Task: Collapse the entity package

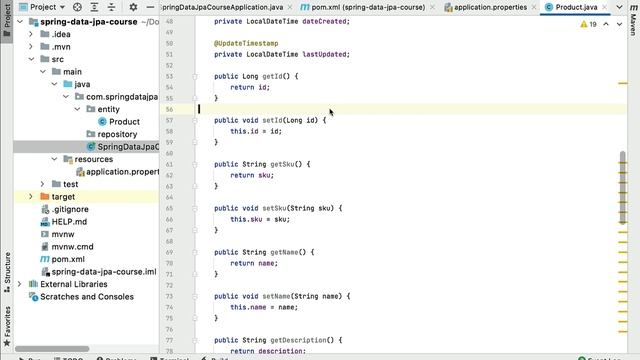Action: 77,109
